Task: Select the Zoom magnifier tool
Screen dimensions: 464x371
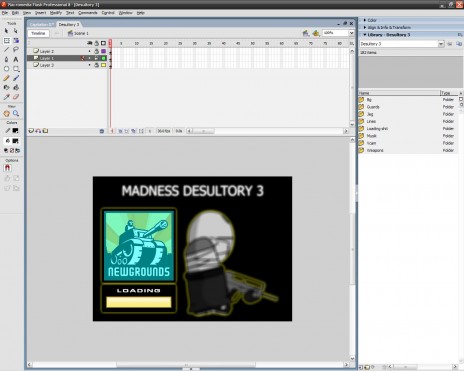Action: 16,114
